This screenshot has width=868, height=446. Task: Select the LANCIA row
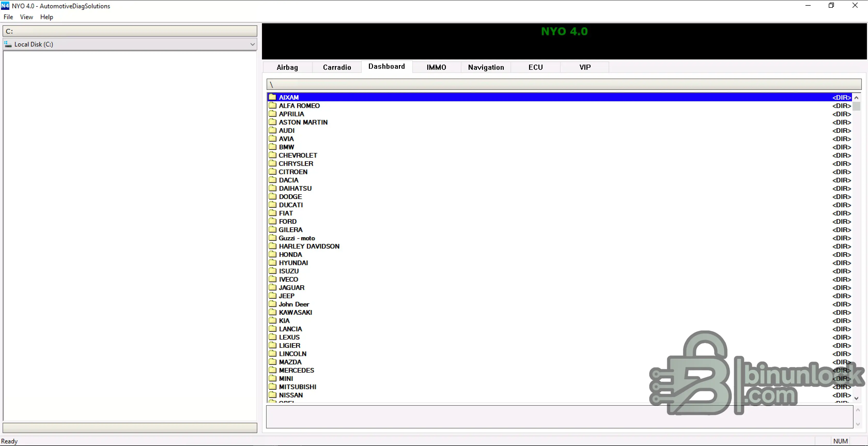click(x=559, y=329)
